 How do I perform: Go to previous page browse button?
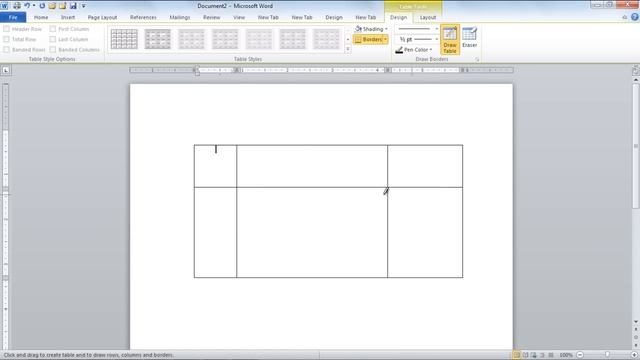(636, 329)
